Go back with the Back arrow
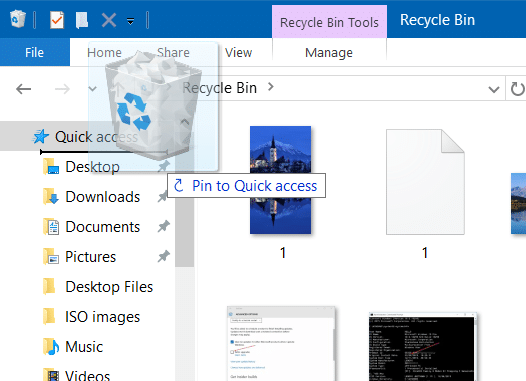Screen dimensions: 526x381 (23, 89)
